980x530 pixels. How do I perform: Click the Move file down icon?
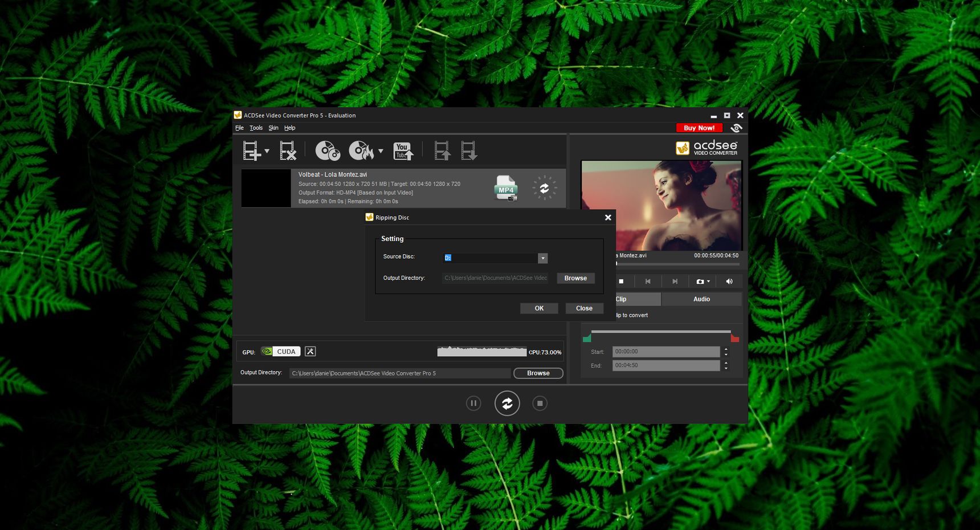(469, 150)
